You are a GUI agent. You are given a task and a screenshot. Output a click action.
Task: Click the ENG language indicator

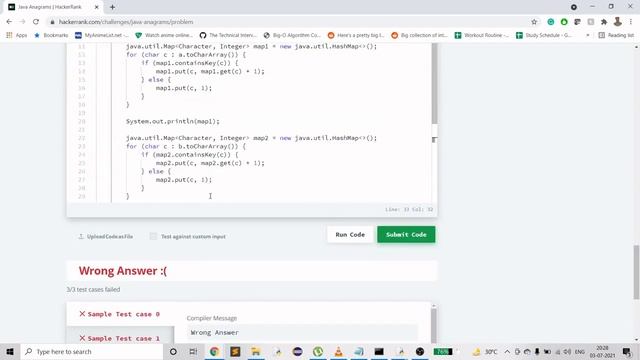pos(580,351)
